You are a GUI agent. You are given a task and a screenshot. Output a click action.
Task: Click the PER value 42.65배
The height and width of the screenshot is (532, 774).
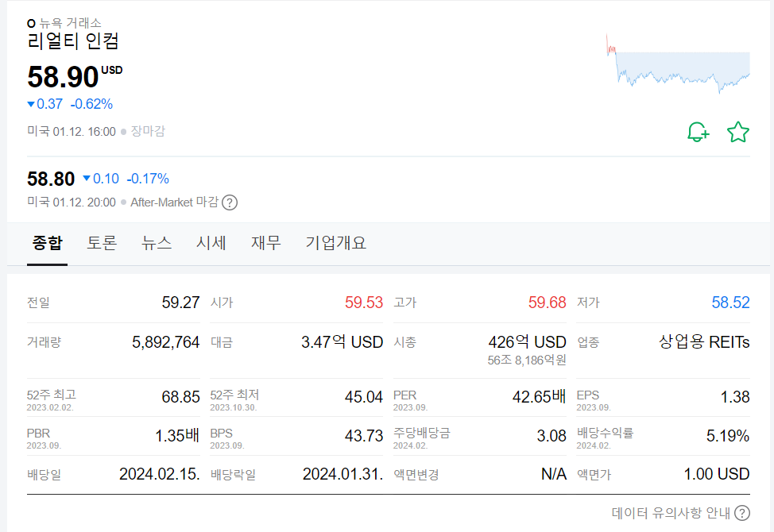tap(539, 397)
